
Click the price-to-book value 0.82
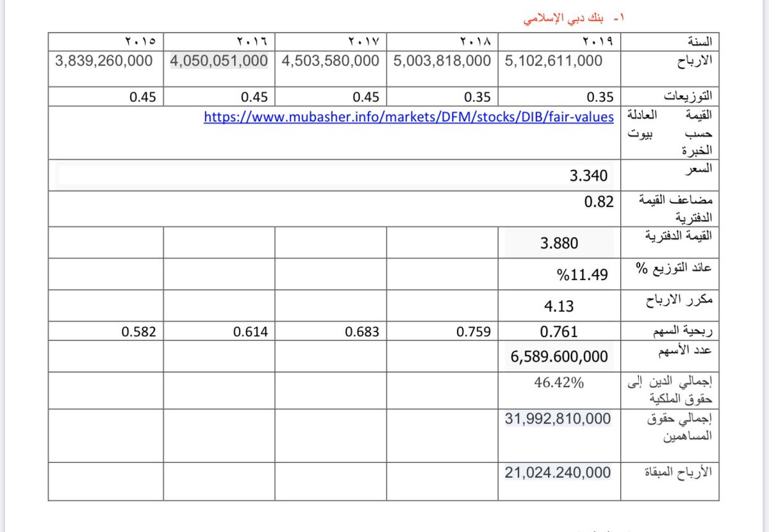coord(599,202)
